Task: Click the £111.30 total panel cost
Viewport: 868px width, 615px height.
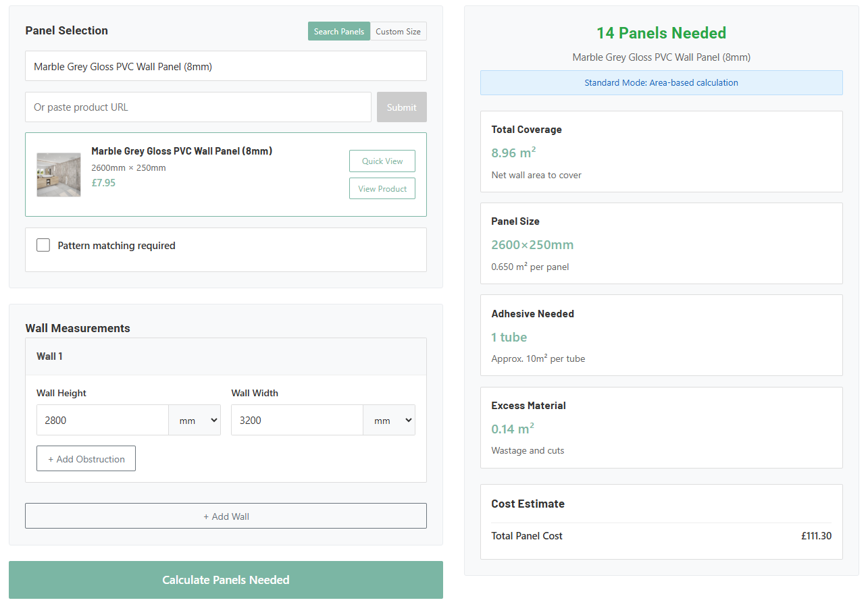Action: click(816, 536)
